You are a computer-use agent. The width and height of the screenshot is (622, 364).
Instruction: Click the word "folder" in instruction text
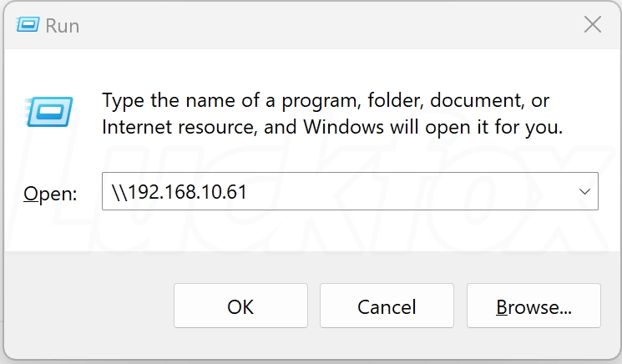coord(393,101)
